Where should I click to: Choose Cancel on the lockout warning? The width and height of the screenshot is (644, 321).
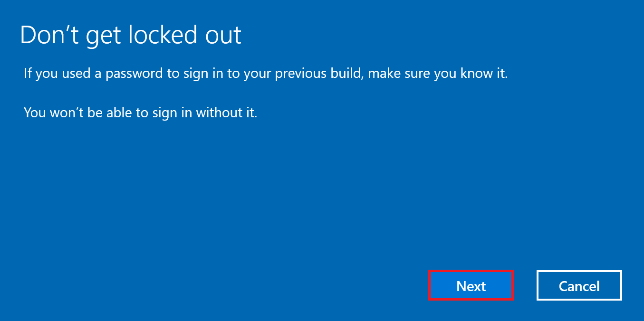(579, 285)
